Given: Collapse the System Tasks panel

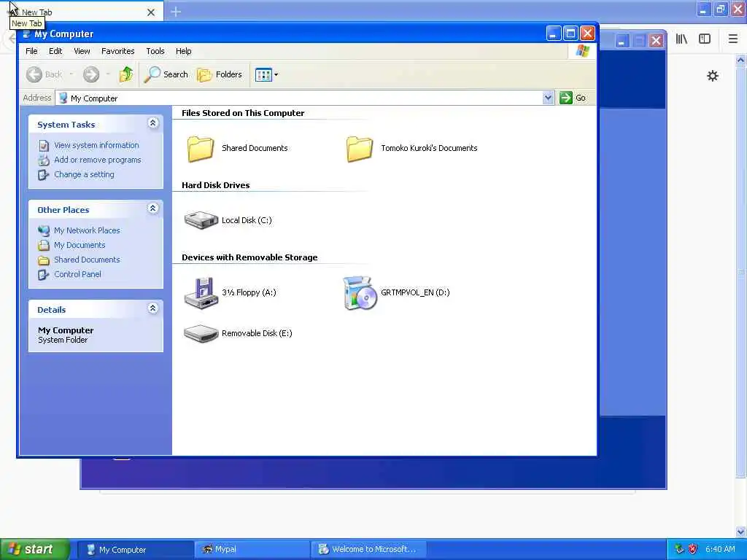Looking at the screenshot, I should (x=153, y=123).
